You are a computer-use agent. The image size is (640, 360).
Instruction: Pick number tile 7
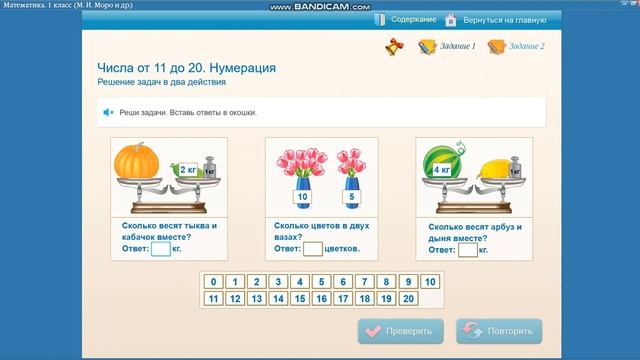pos(365,282)
